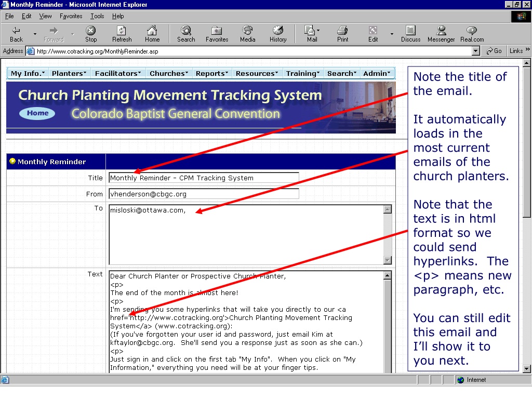Viewport: 532px width, 399px height.
Task: Open the Churches dropdown menu
Action: click(x=169, y=73)
